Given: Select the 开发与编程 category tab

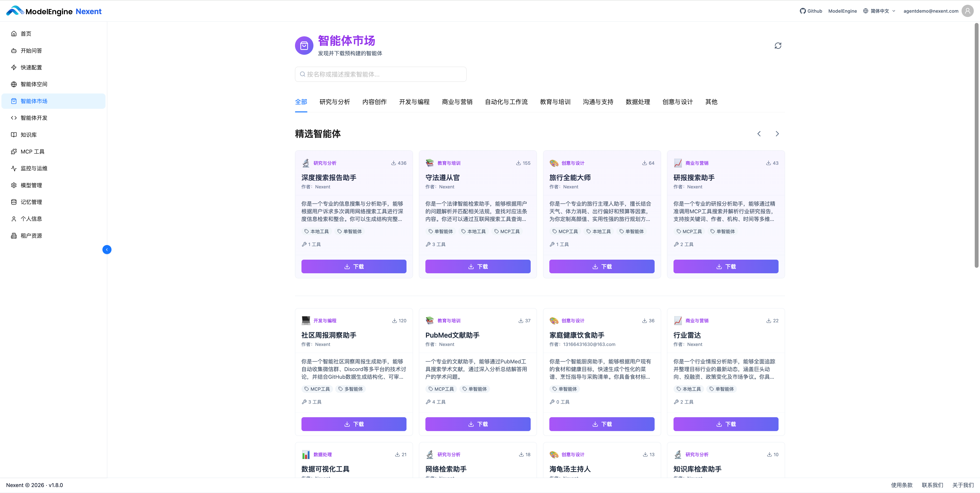Looking at the screenshot, I should tap(414, 102).
